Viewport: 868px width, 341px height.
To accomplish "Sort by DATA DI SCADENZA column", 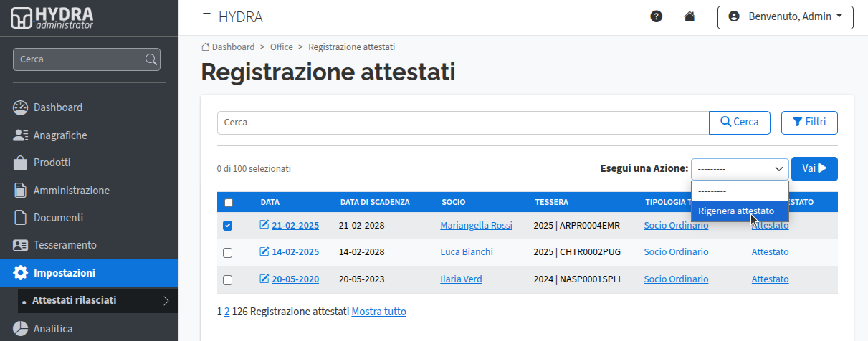I will 375,202.
